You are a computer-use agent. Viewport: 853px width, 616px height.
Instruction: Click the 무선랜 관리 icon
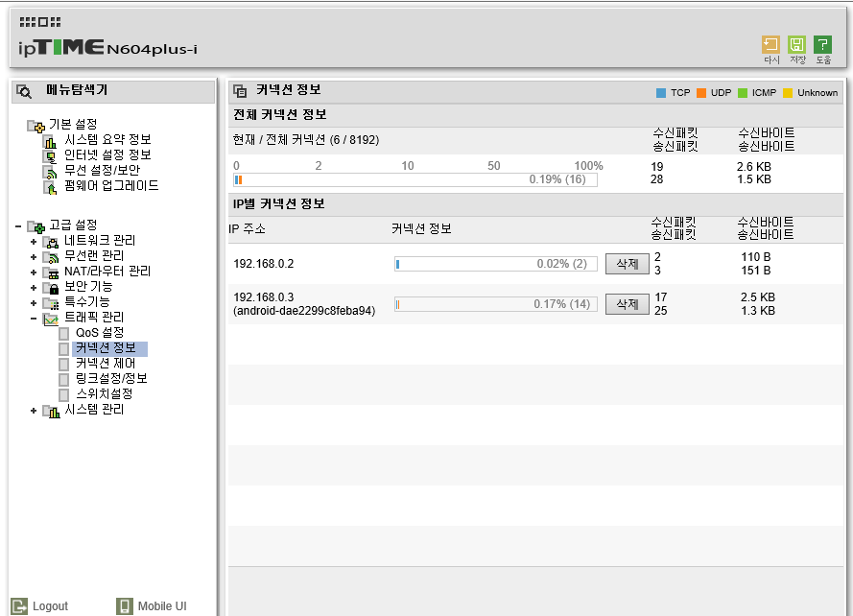51,257
